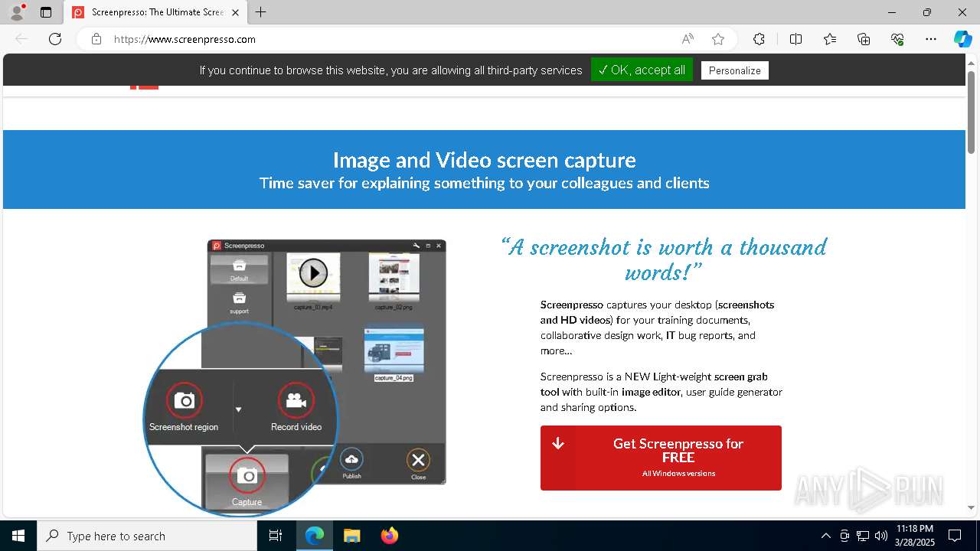Click the Capture button icon
This screenshot has width=980, height=551.
tap(247, 476)
